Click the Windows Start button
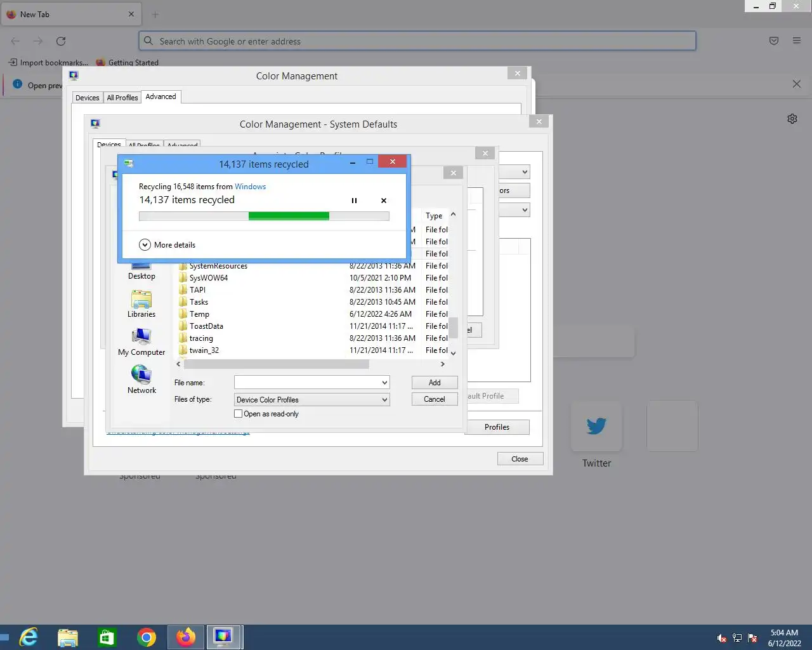812x650 pixels. pos(4,637)
